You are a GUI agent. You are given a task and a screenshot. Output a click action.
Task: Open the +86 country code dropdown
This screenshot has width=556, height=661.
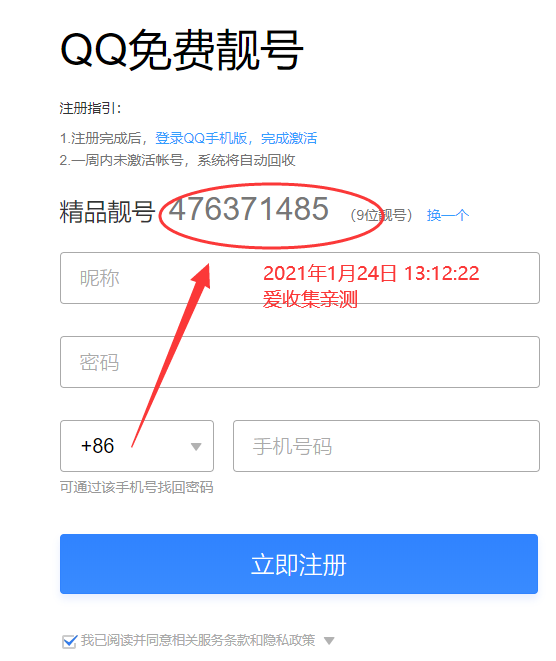click(137, 446)
